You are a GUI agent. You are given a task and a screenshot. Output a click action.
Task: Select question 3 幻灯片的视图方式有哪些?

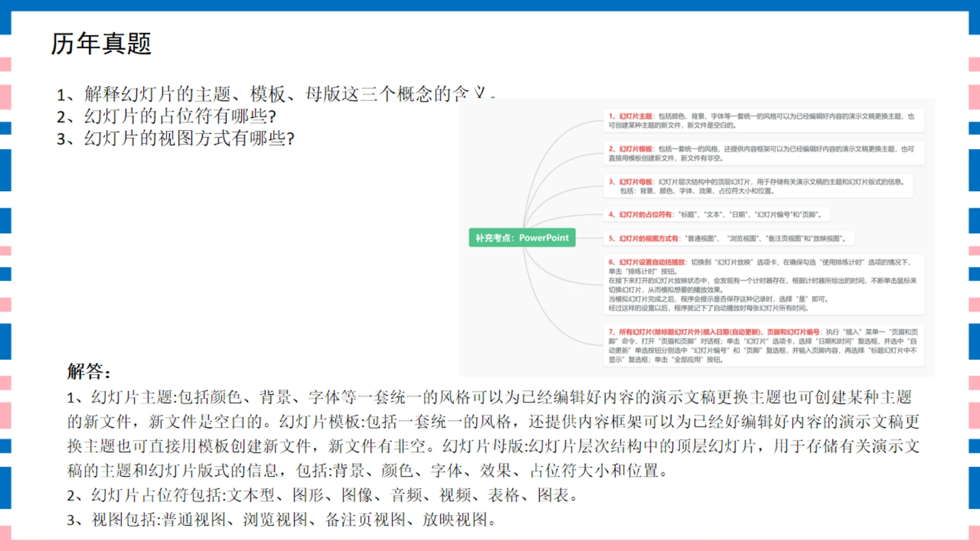(175, 138)
